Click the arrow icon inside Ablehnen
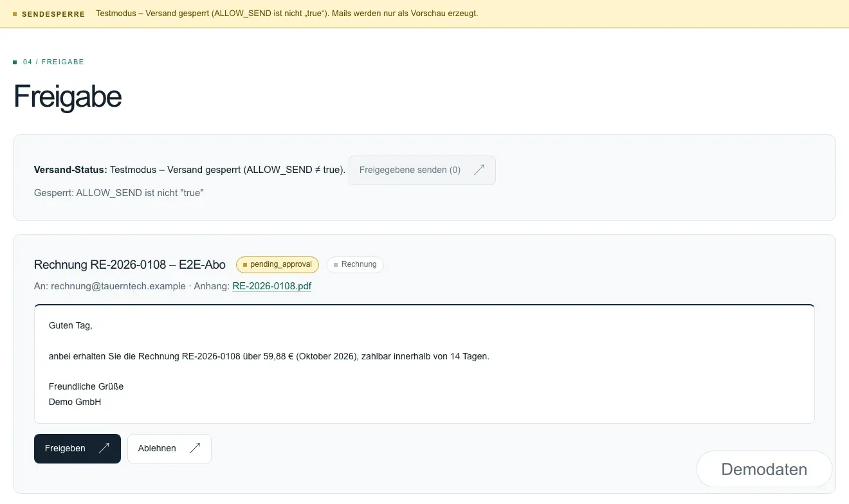This screenshot has height=504, width=849. tap(195, 449)
